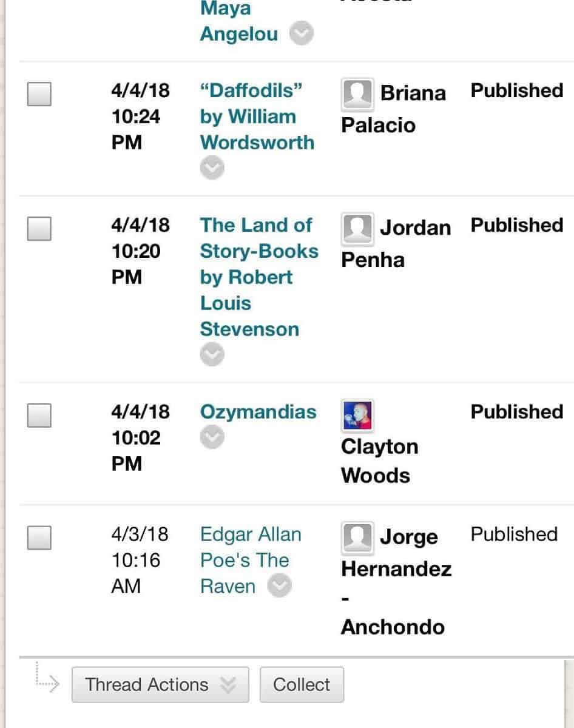The image size is (574, 728).
Task: Open the Ozymandias thread
Action: [x=258, y=412]
